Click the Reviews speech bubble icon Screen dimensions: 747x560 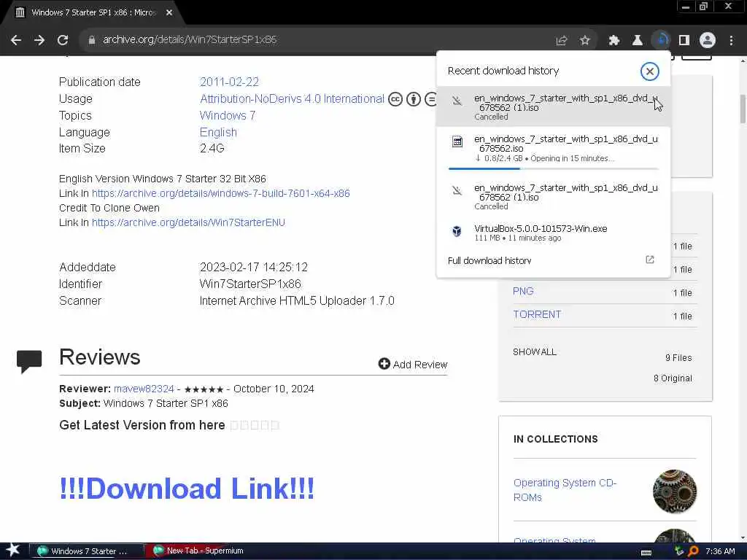coord(29,362)
